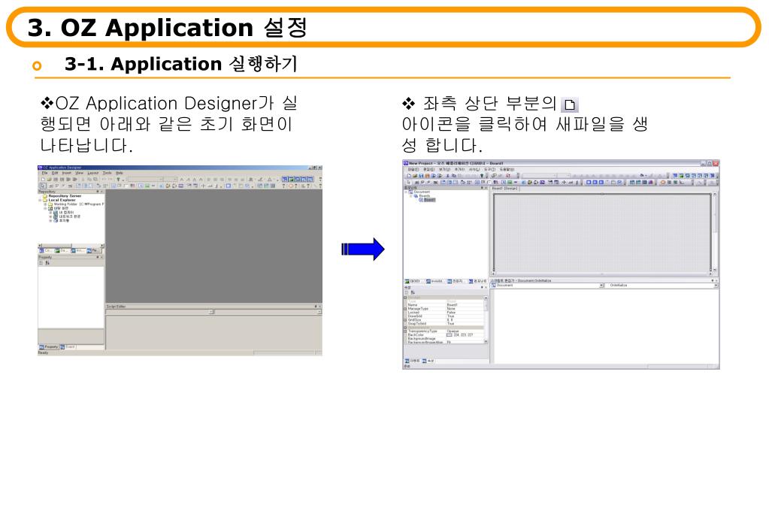Image resolution: width=769 pixels, height=532 pixels.
Task: Click property grid scrollbar in right window
Action: pos(486,319)
